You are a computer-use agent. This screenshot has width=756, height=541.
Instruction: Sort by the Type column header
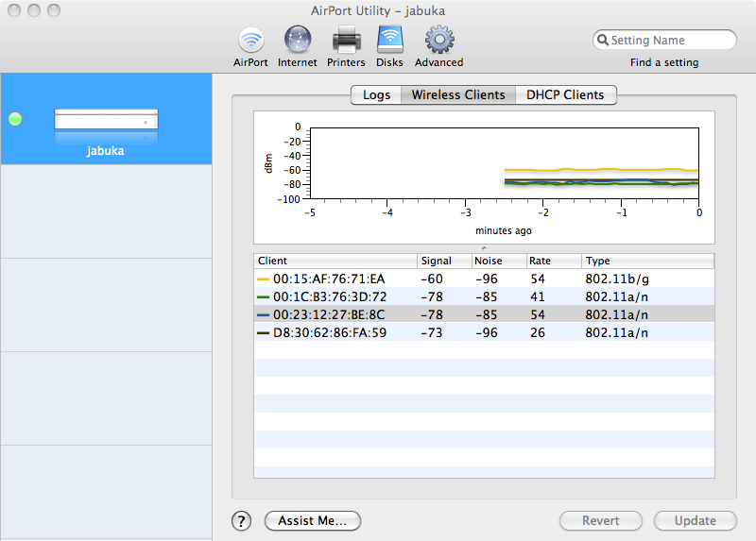648,261
